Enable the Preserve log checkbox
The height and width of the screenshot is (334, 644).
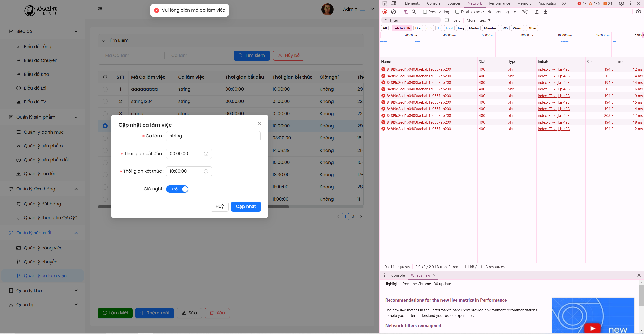point(425,12)
